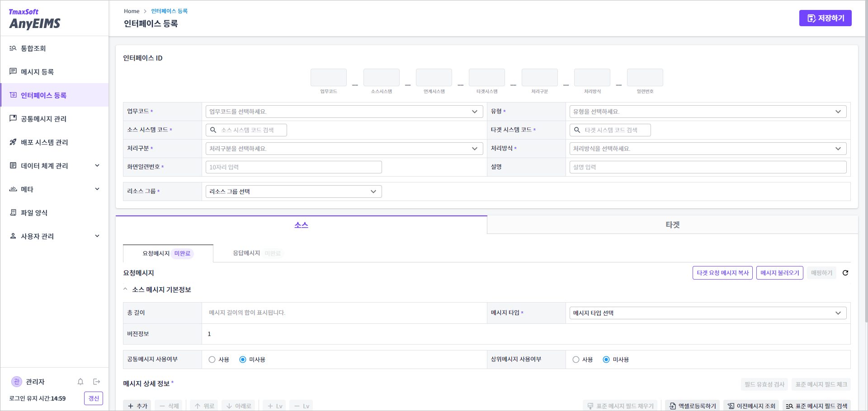Click the 위로 move-up toolbar button
This screenshot has width=868, height=411.
pos(204,406)
